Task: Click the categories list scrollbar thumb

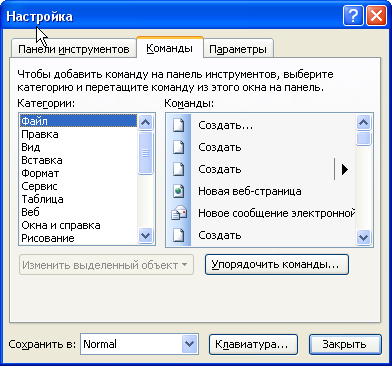Action: tap(145, 153)
